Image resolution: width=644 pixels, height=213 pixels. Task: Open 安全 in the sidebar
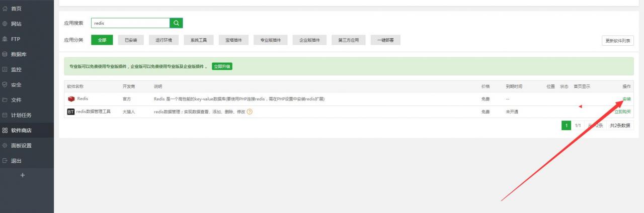[27, 84]
